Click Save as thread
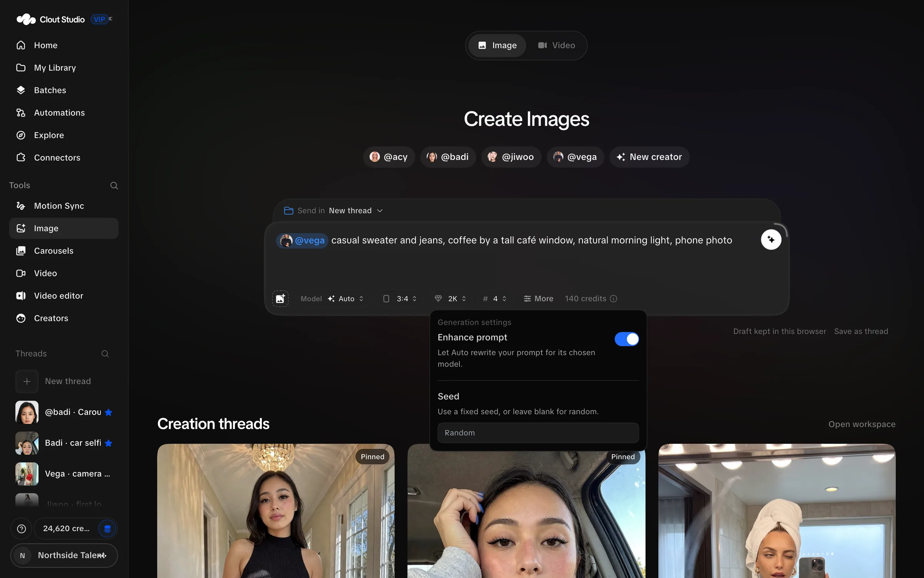The height and width of the screenshot is (578, 924). pyautogui.click(x=861, y=331)
